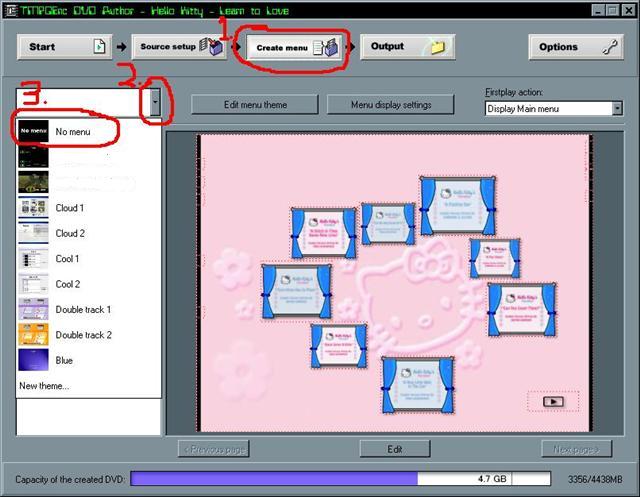Click the page icon on Start
This screenshot has width=640, height=497.
99,47
